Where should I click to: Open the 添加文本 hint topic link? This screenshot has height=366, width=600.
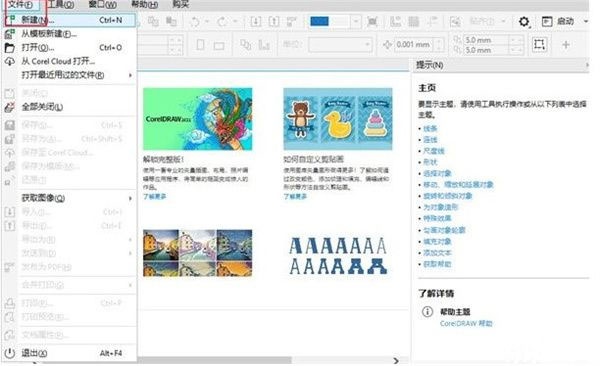click(x=437, y=253)
